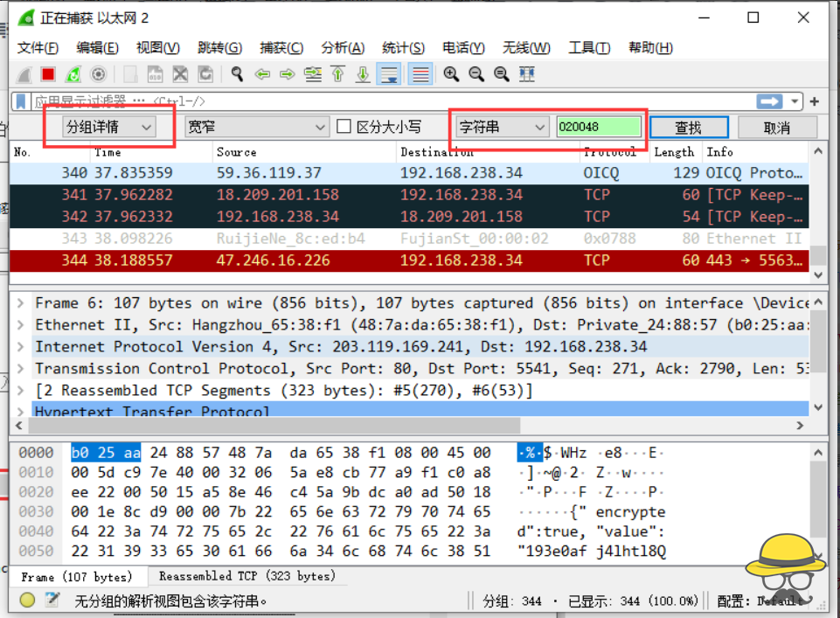Go back to previous packet arrow
The width and height of the screenshot is (840, 618).
tap(262, 75)
